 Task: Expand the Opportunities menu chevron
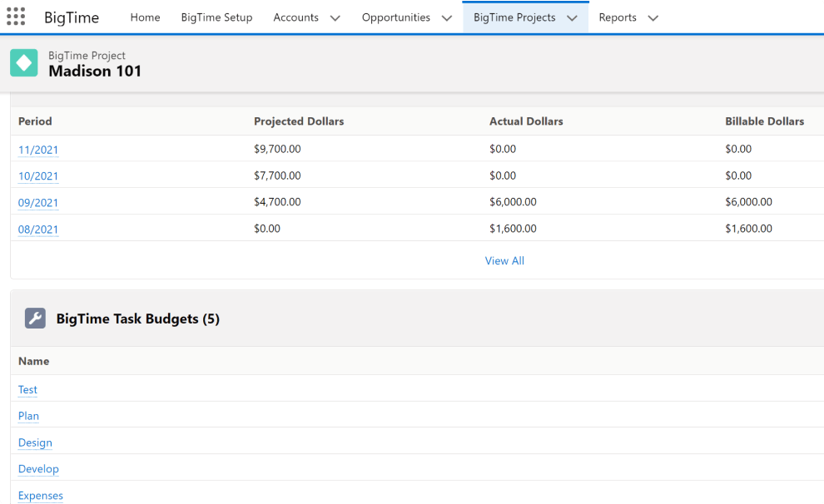click(447, 17)
